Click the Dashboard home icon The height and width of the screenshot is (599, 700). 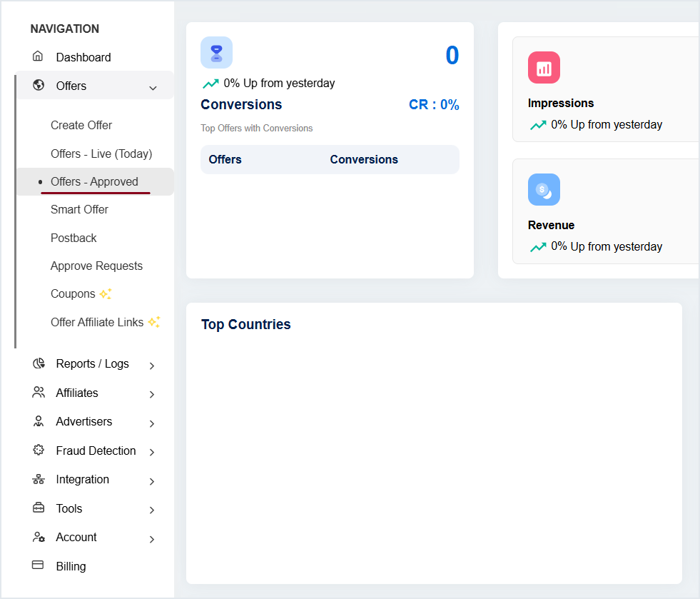(39, 56)
